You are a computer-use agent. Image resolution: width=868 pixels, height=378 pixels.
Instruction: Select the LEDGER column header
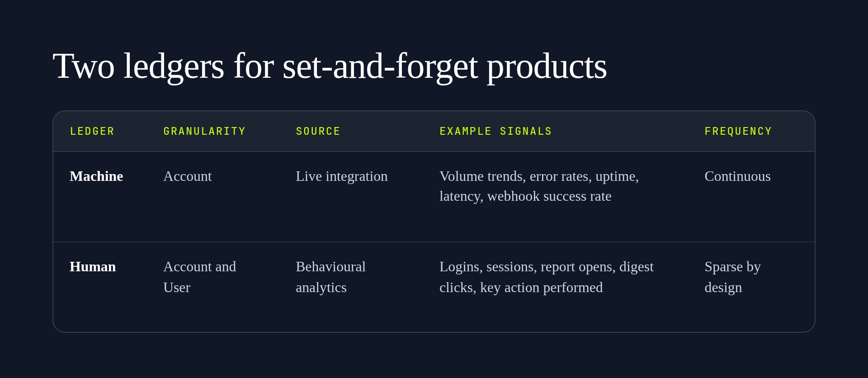(92, 131)
